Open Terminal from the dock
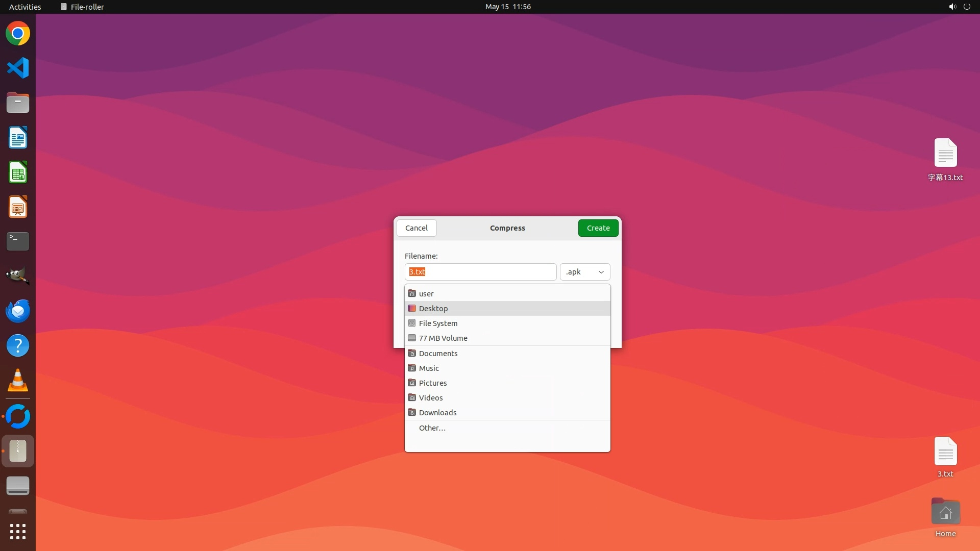 click(18, 241)
